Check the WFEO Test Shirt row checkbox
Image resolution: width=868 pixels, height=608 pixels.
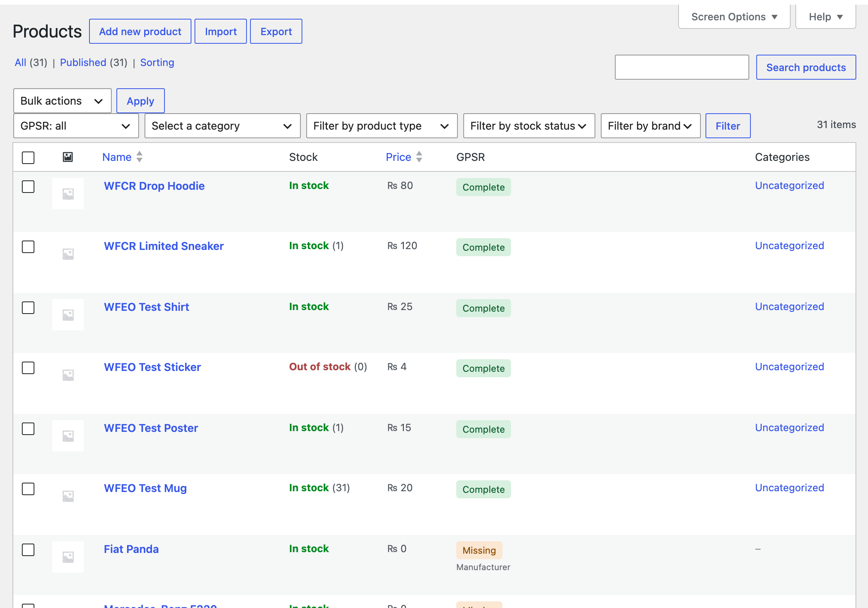[x=28, y=308]
